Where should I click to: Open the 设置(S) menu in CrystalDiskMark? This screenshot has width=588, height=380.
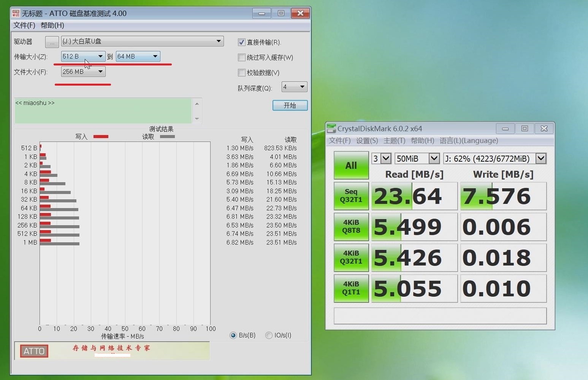tap(367, 141)
